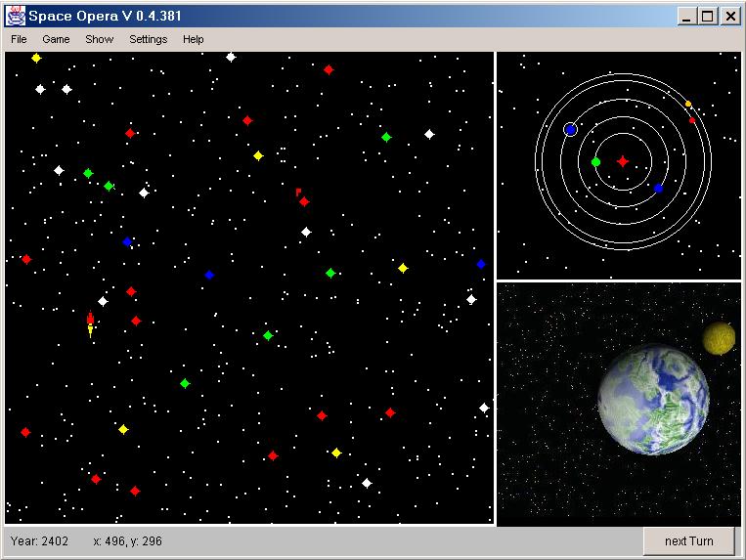746x560 pixels.
Task: Open the Show menu
Action: point(99,39)
